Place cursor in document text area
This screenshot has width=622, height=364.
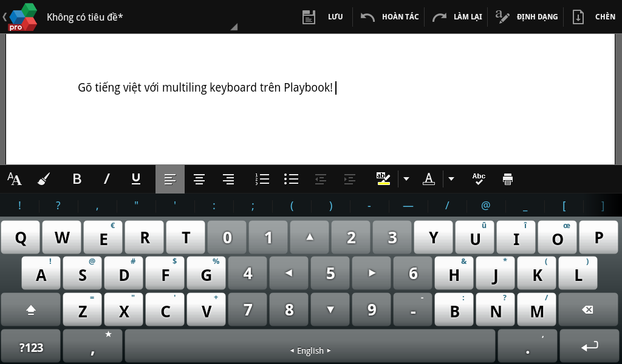310,99
